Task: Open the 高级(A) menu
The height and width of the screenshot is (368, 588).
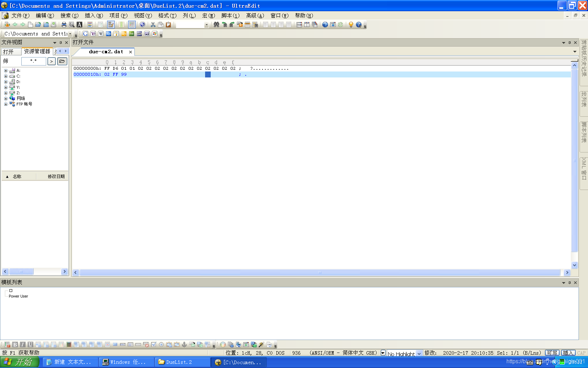Action: click(255, 15)
